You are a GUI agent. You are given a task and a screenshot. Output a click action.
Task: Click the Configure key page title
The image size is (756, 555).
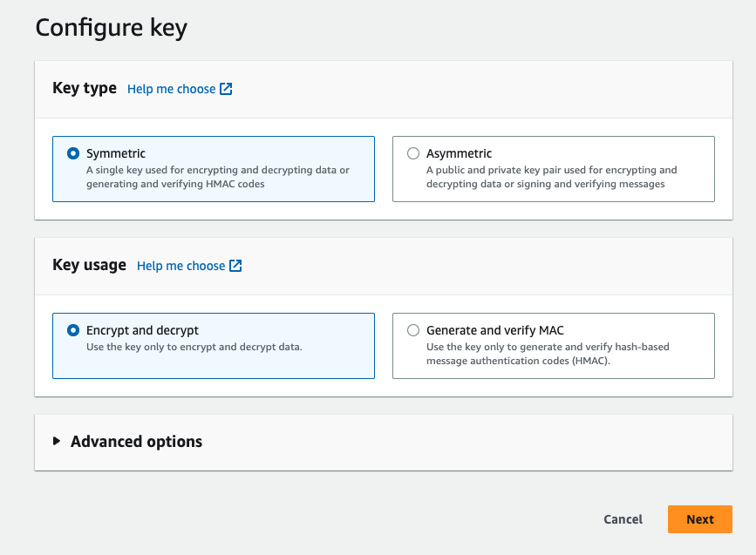[x=112, y=28]
